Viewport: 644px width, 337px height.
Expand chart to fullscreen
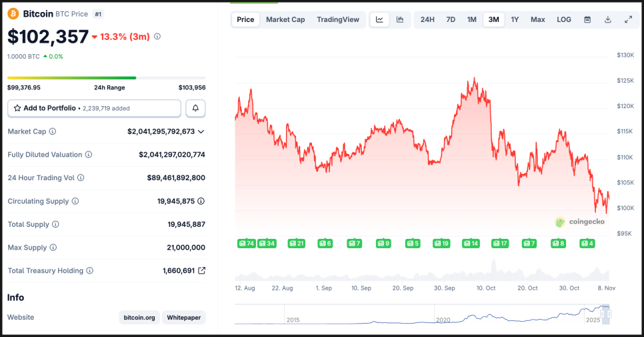coord(628,19)
